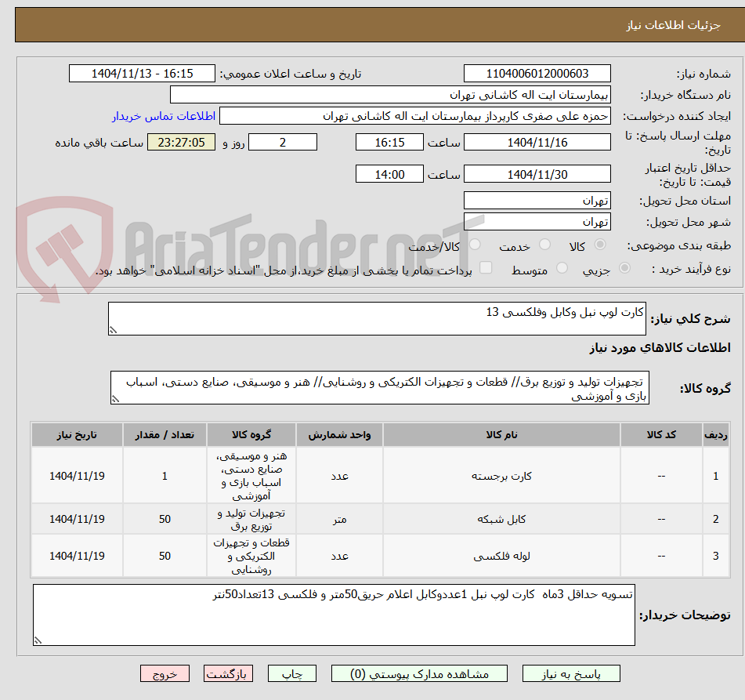Click the کد کالا column header

[x=661, y=434]
